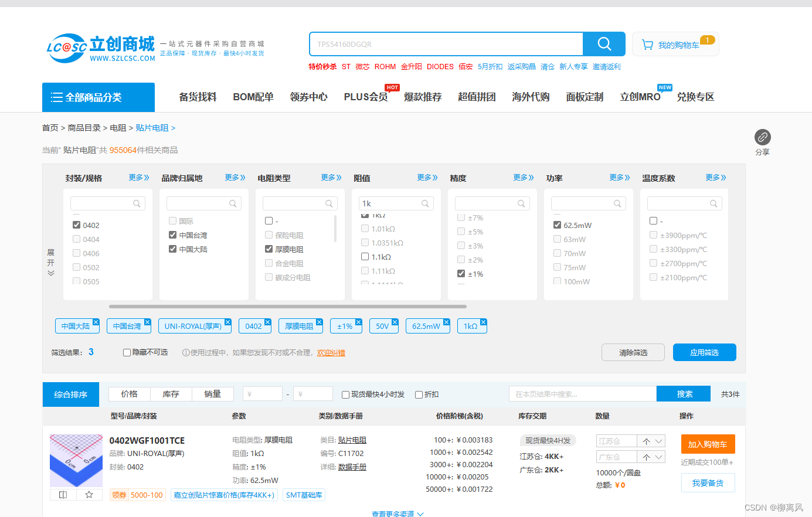Remove the 中国大陆 filter tag
Screen dimensions: 812x517
96,322
